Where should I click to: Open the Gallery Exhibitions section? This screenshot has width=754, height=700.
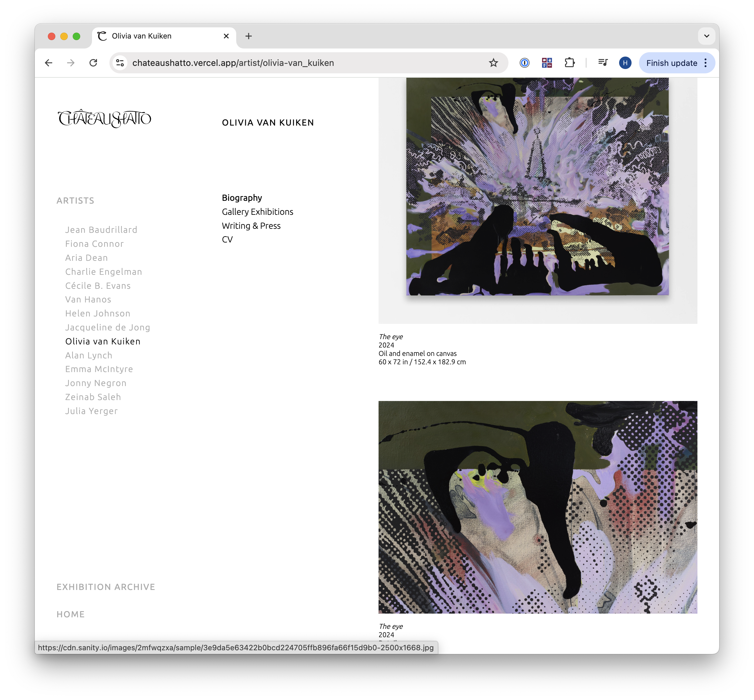click(258, 212)
